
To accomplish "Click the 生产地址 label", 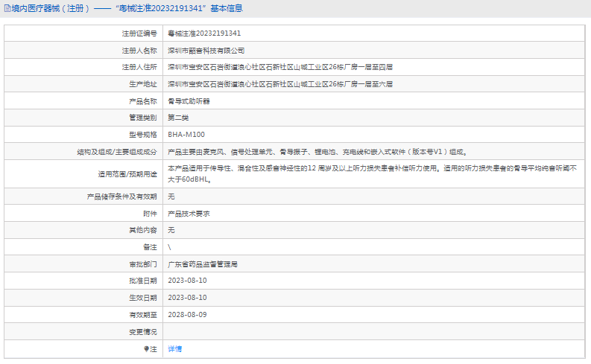I will (143, 84).
